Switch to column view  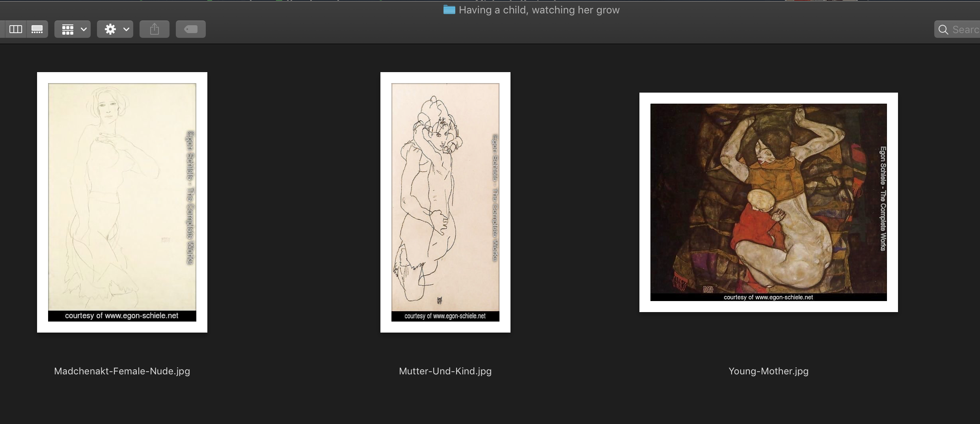coord(16,29)
